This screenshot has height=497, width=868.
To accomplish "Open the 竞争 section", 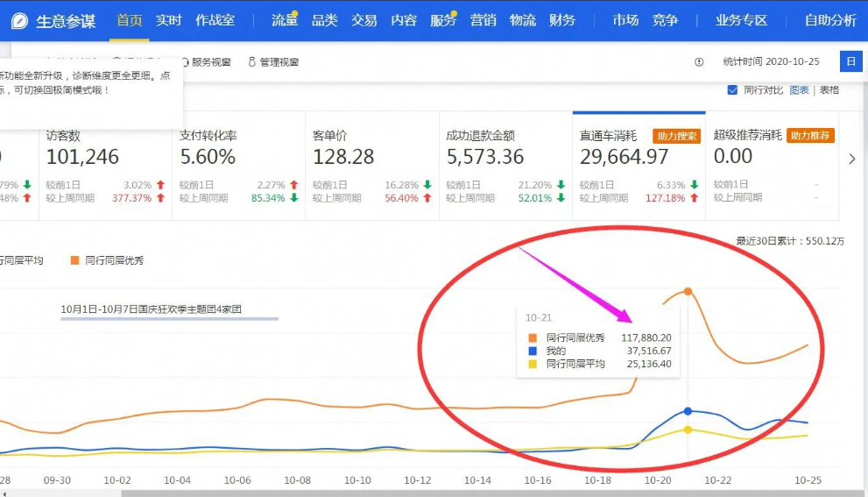I will (x=665, y=20).
